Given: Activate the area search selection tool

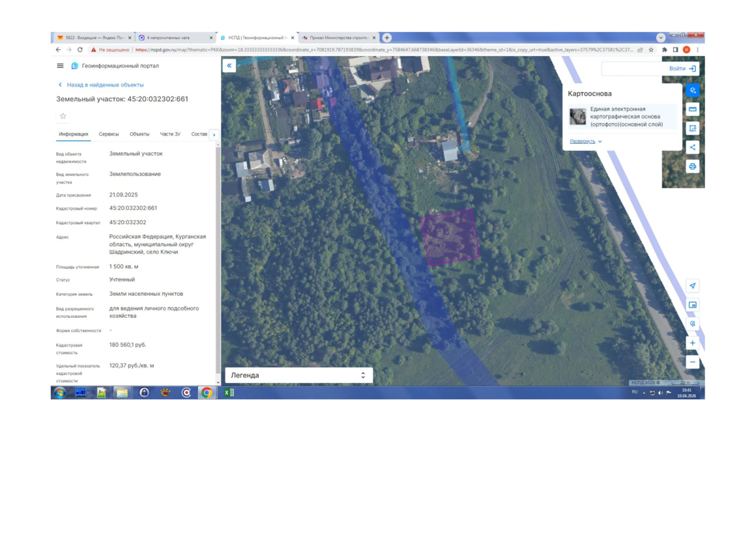Looking at the screenshot, I should (692, 128).
